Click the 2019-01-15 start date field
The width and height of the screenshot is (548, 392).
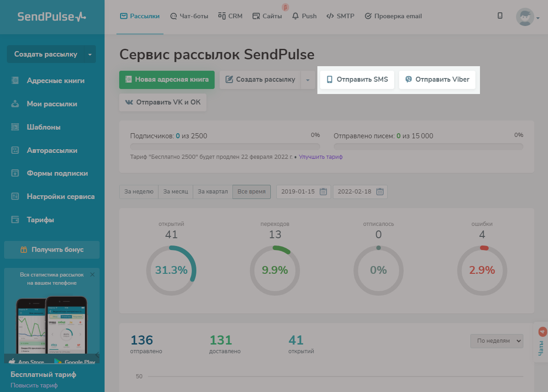click(x=303, y=192)
